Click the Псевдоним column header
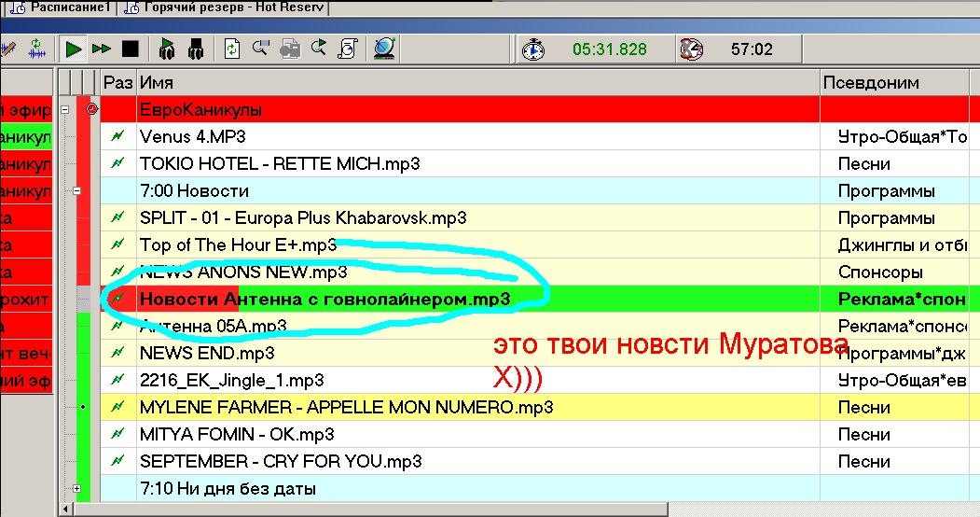 895,82
